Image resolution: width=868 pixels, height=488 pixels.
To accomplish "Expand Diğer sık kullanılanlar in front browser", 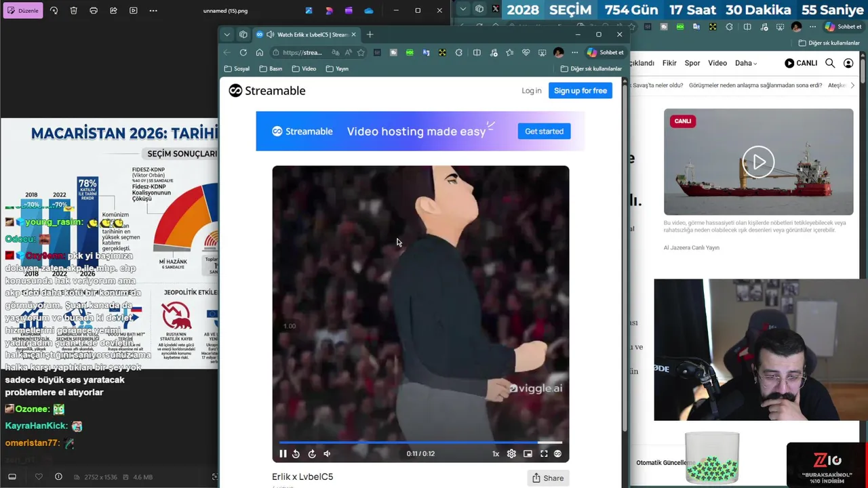I will [591, 69].
